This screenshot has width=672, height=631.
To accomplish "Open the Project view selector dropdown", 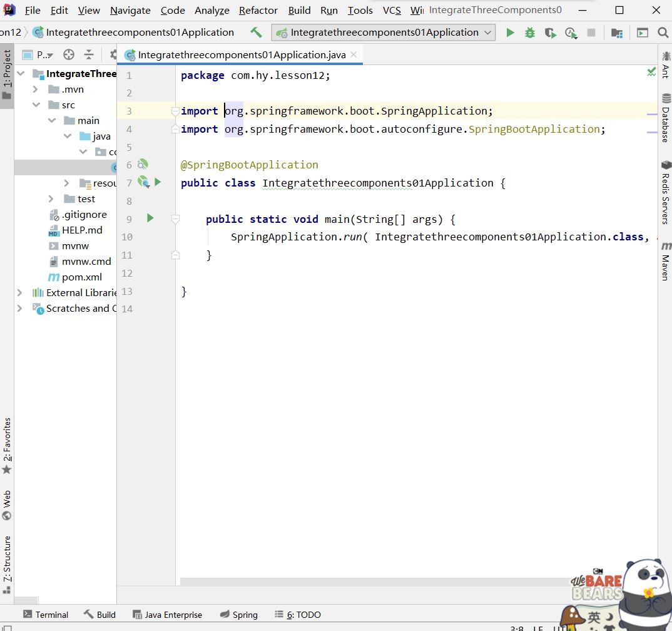I will pyautogui.click(x=38, y=54).
